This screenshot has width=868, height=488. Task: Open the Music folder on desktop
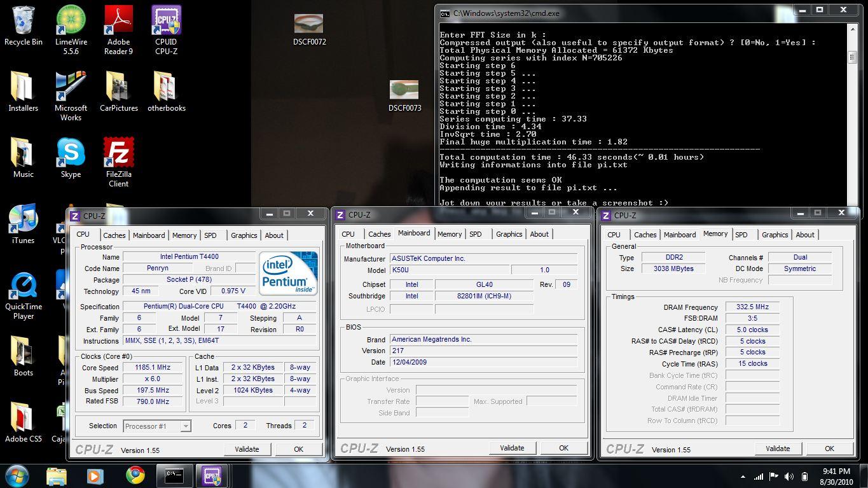pyautogui.click(x=24, y=158)
